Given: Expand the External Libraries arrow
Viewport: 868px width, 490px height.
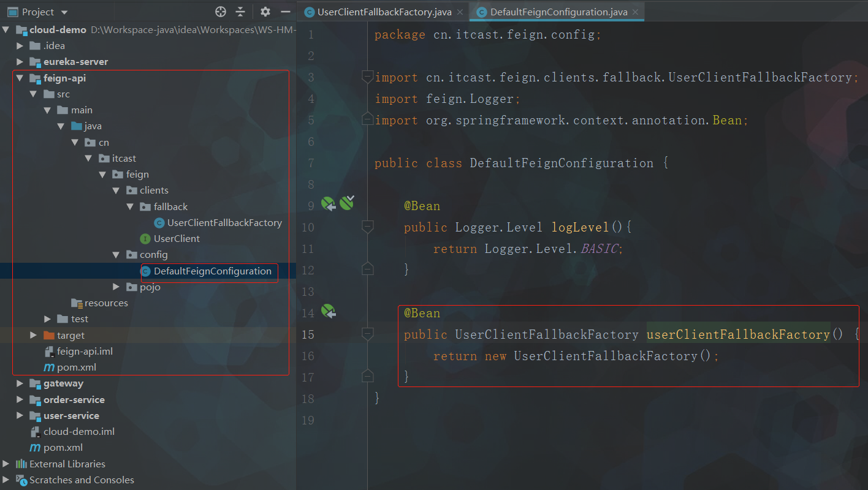Looking at the screenshot, I should point(6,464).
